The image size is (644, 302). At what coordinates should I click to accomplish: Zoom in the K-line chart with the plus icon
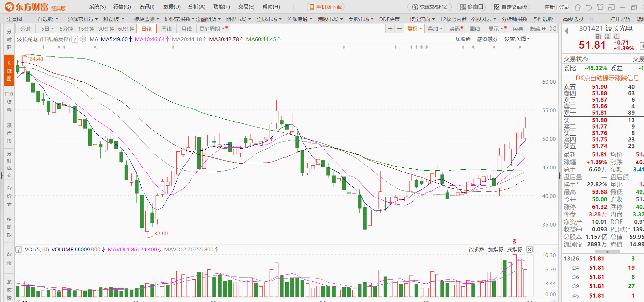click(390, 29)
